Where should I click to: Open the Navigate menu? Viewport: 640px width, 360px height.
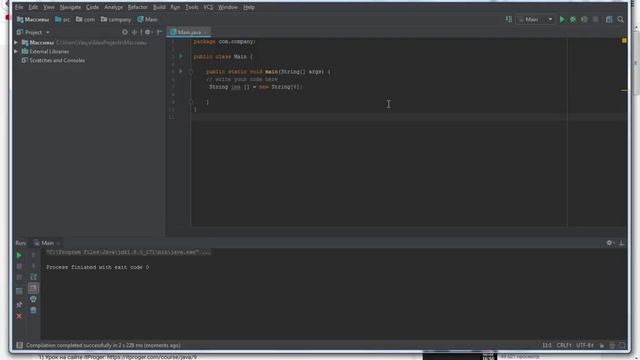(x=70, y=7)
